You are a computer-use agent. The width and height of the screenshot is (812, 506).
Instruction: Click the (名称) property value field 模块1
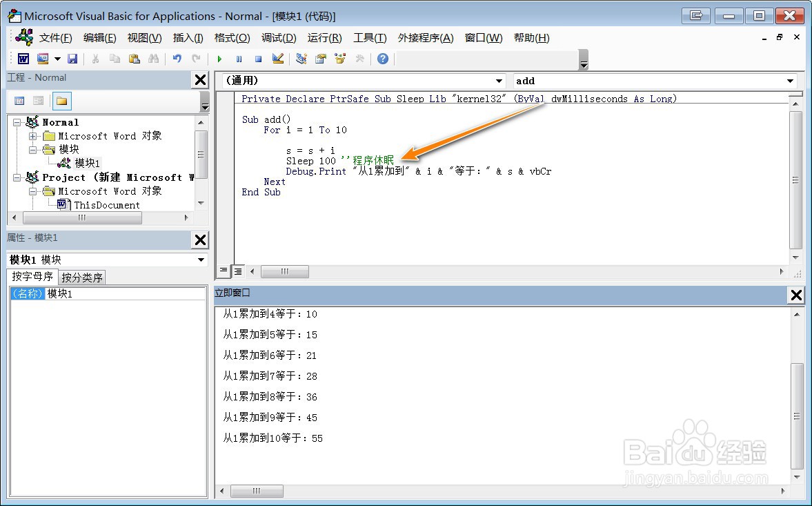click(126, 293)
